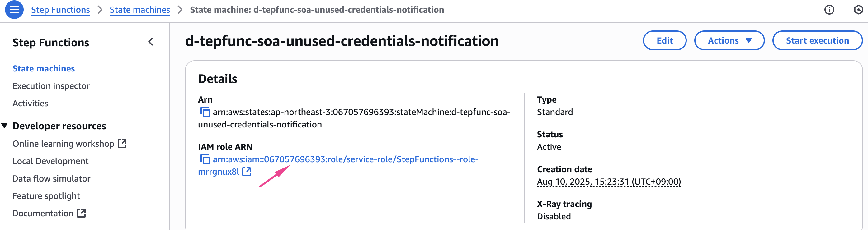868x230 pixels.
Task: Select Activities in the sidebar
Action: pyautogui.click(x=30, y=103)
